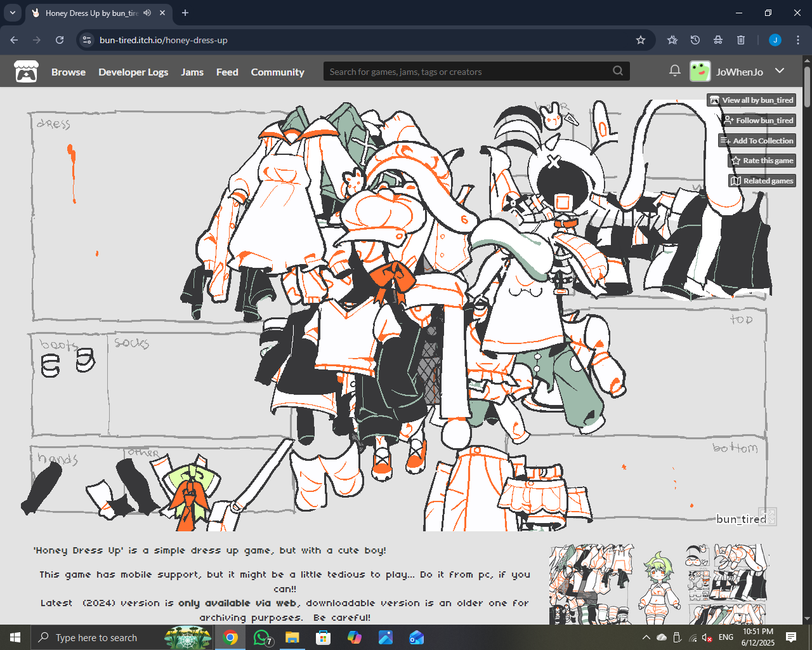The width and height of the screenshot is (812, 650).
Task: Open the history clock extension in toolbar
Action: click(695, 40)
